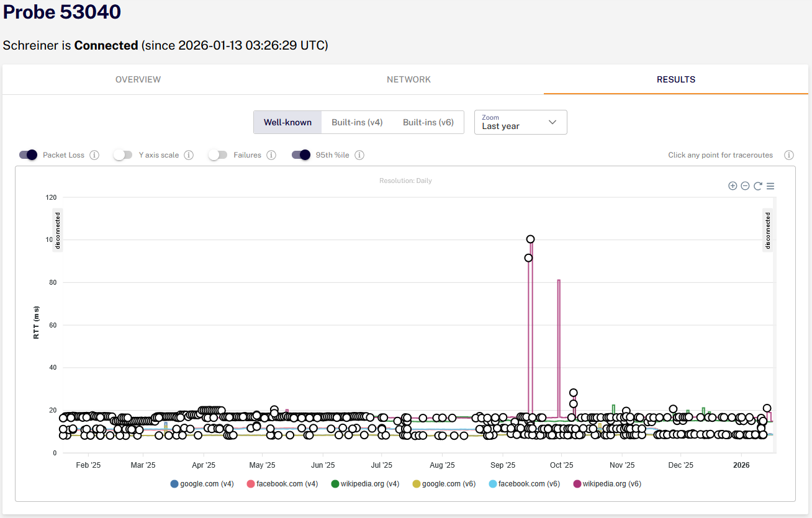Reset chart zoom with the refresh icon
This screenshot has width=812, height=518.
tap(758, 186)
